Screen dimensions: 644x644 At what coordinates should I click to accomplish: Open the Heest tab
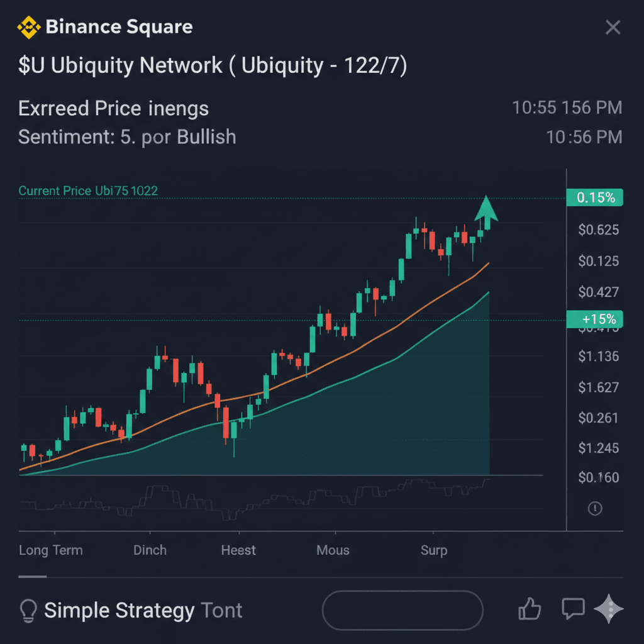238,550
